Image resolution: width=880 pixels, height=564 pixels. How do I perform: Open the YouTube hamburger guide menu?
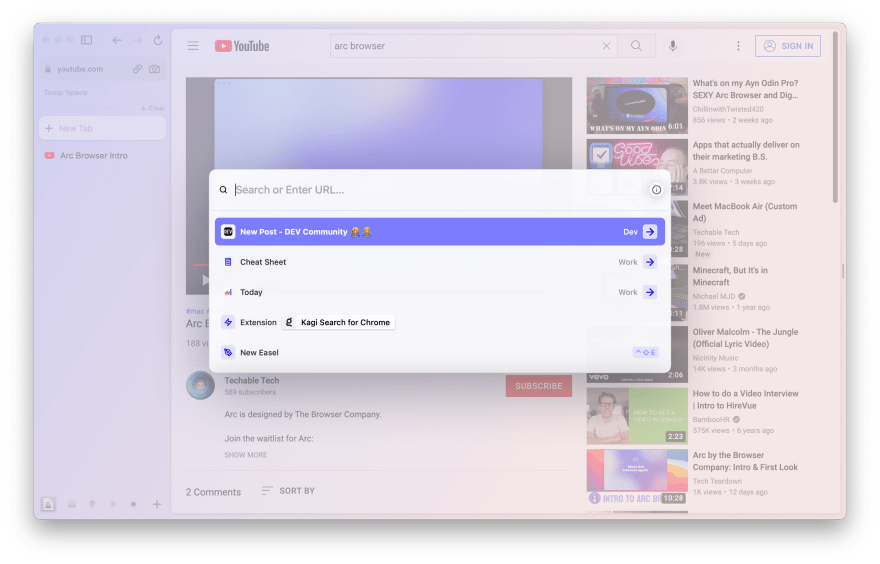point(193,46)
